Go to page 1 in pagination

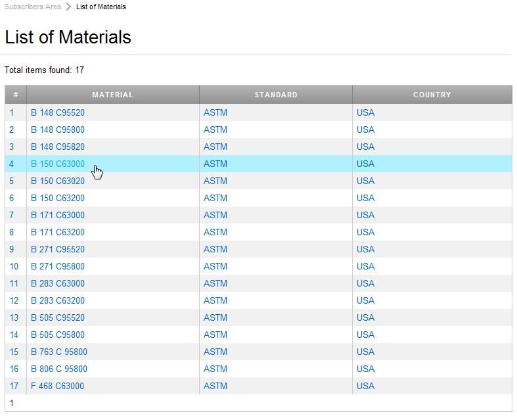pos(12,403)
